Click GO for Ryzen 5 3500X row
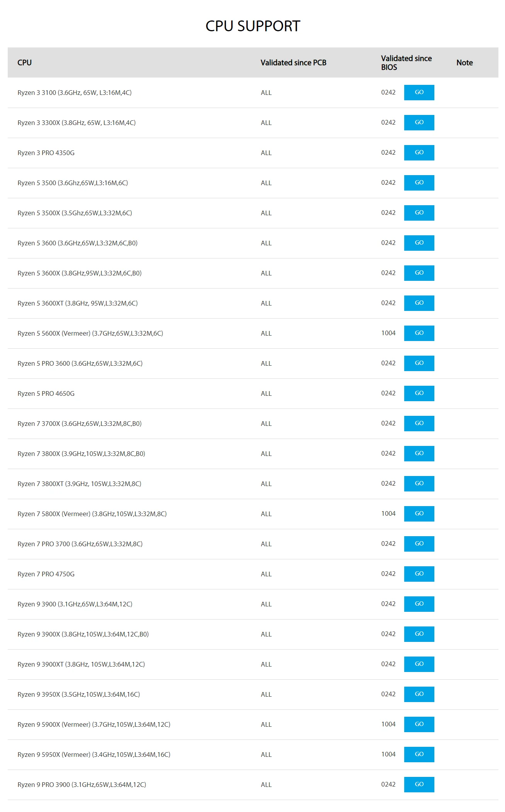Viewport: 505px width, 812px height. (419, 213)
